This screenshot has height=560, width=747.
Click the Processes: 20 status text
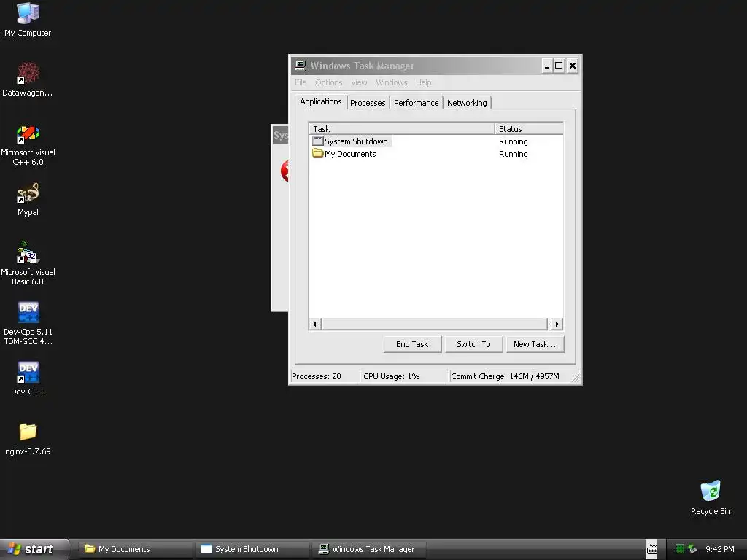pyautogui.click(x=317, y=376)
